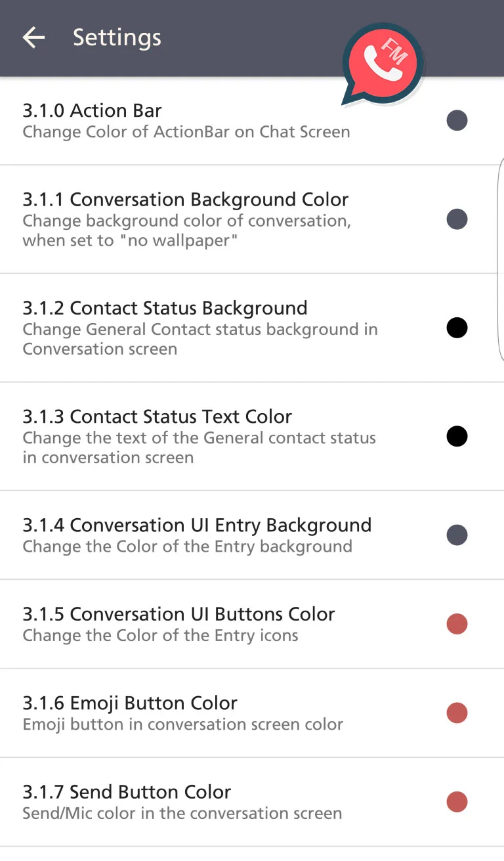The image size is (504, 861).
Task: Select 3.1.2 Contact Status Background item
Action: [x=252, y=328]
